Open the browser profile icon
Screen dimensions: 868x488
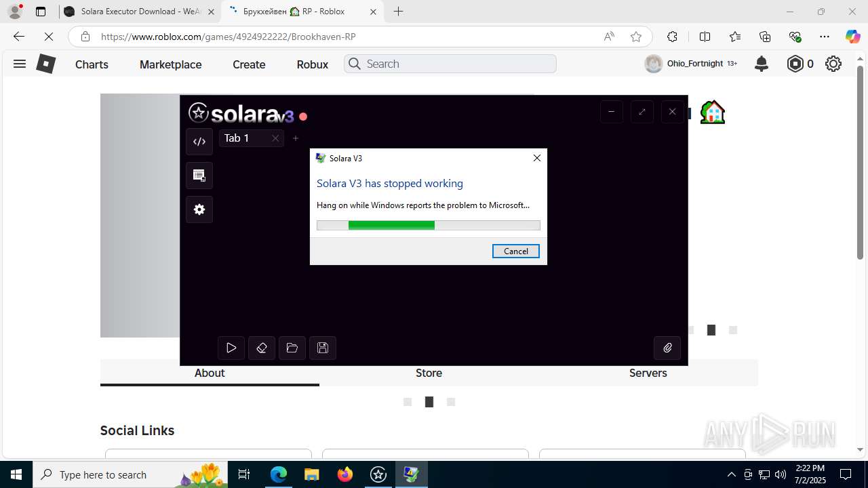pos(15,12)
